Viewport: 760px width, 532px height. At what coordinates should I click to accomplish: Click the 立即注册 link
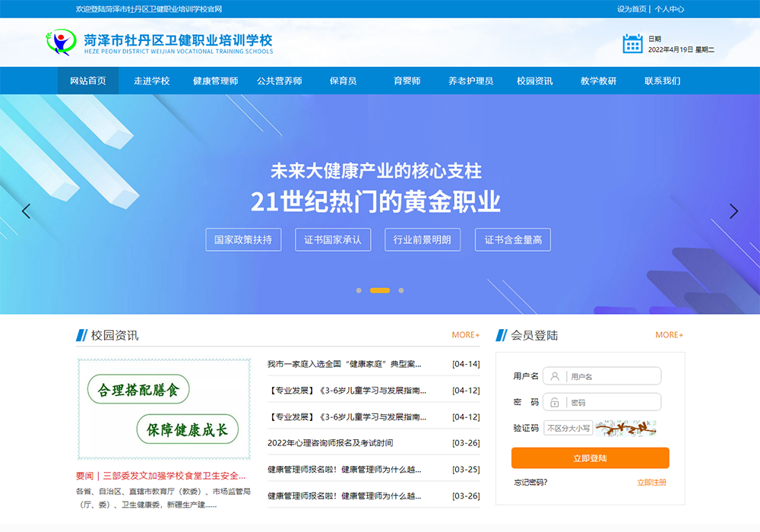[x=651, y=483]
